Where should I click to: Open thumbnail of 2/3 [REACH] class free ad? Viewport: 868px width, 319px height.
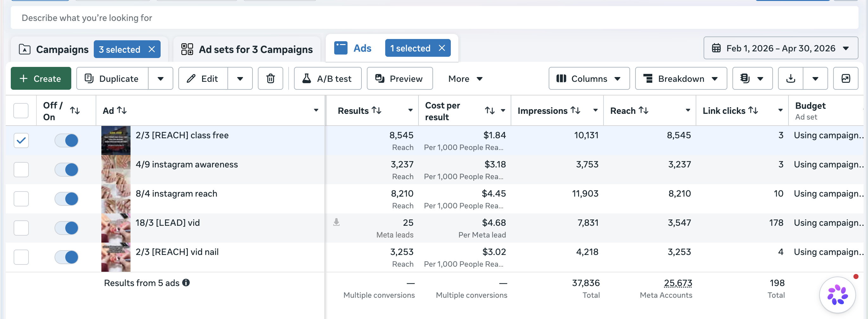116,140
